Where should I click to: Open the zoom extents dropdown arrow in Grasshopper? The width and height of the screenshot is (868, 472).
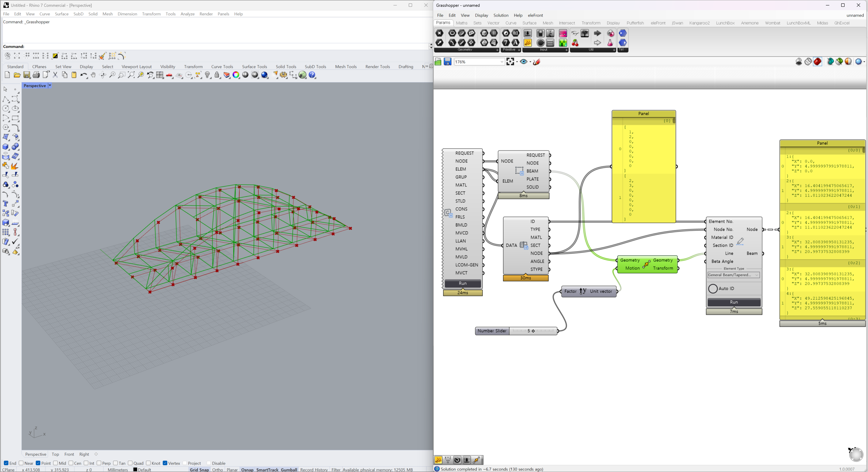(x=517, y=62)
